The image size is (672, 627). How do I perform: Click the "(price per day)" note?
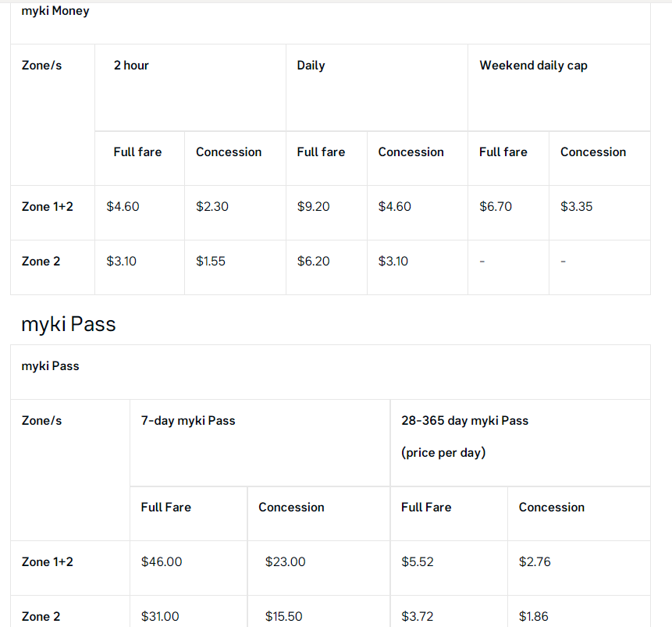click(443, 453)
